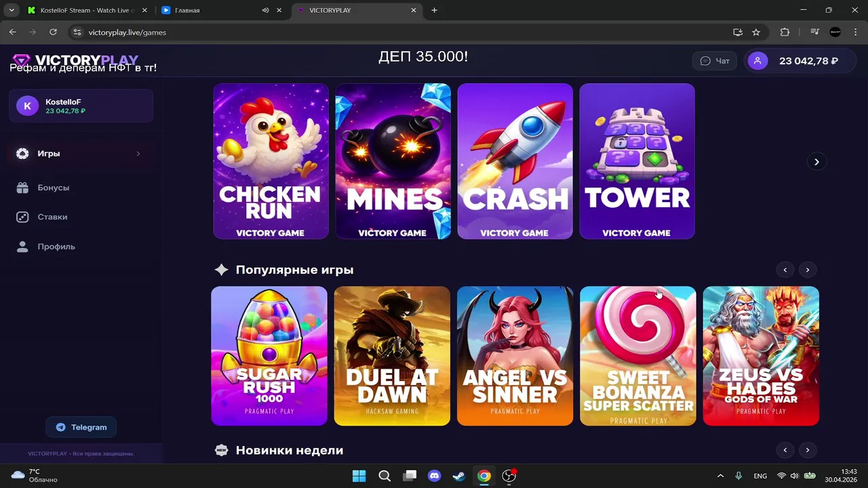Open network Wi-Fi tray icon
The image size is (868, 488).
pyautogui.click(x=781, y=476)
